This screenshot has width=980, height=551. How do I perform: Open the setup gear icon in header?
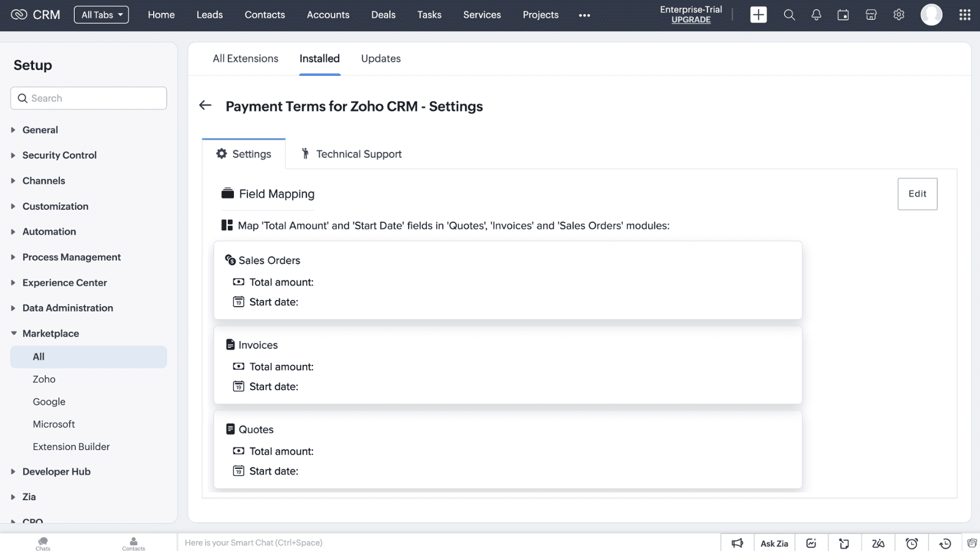[x=899, y=15]
